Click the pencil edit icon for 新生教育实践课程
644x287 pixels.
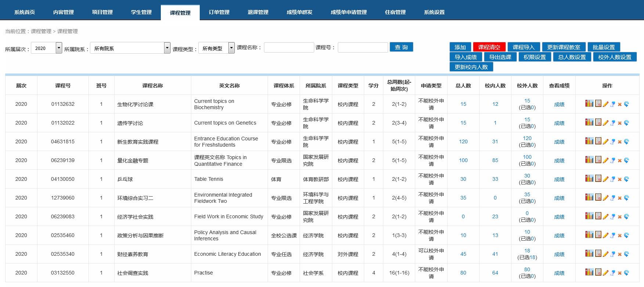click(605, 141)
